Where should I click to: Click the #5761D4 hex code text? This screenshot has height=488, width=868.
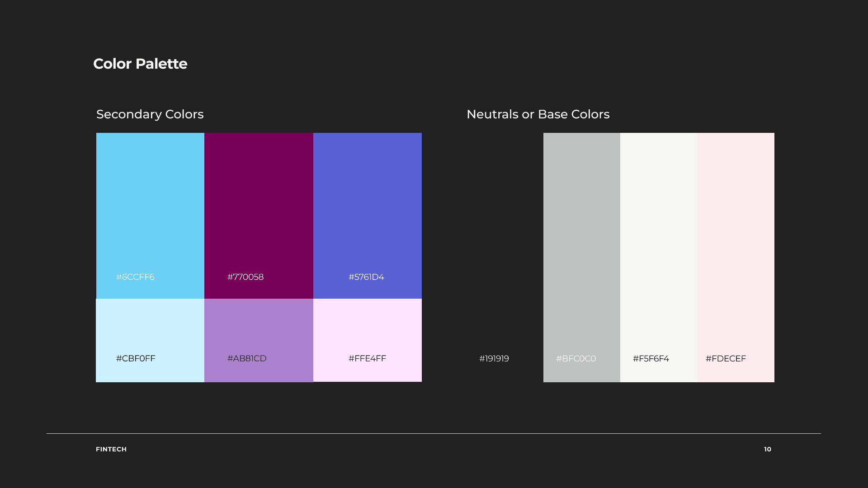tap(366, 277)
